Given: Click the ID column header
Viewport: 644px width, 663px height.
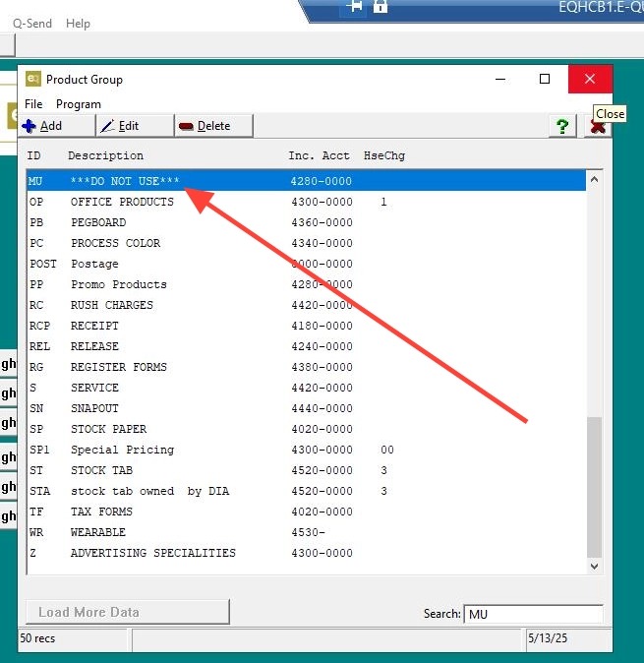Looking at the screenshot, I should (33, 155).
